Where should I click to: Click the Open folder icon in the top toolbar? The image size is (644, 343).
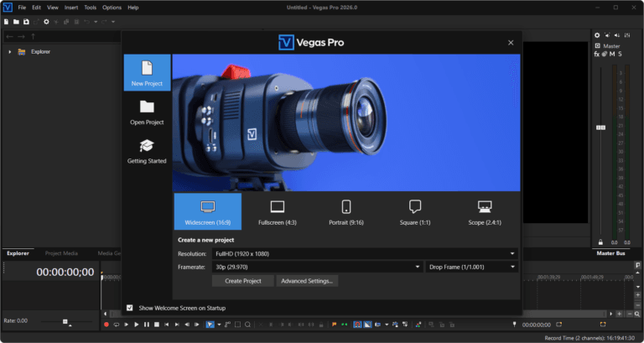click(16, 22)
